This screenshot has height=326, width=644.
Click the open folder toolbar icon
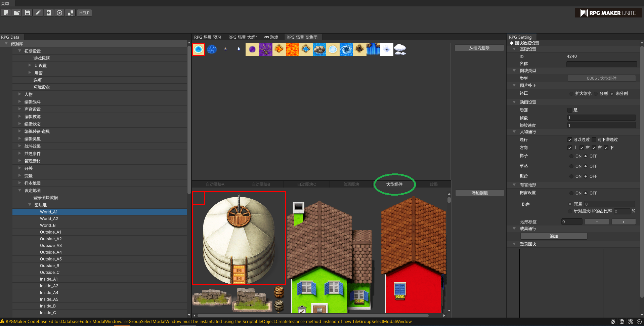(x=16, y=13)
